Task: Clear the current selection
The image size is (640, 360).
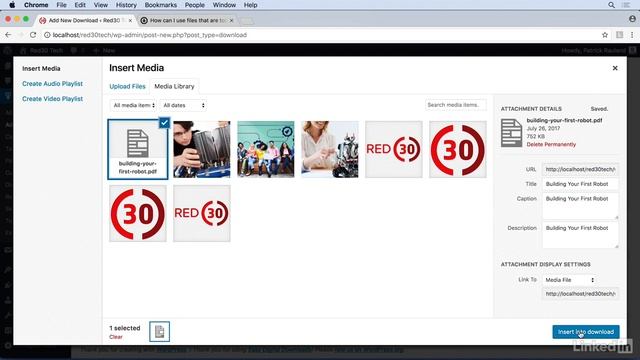Action: [x=116, y=337]
